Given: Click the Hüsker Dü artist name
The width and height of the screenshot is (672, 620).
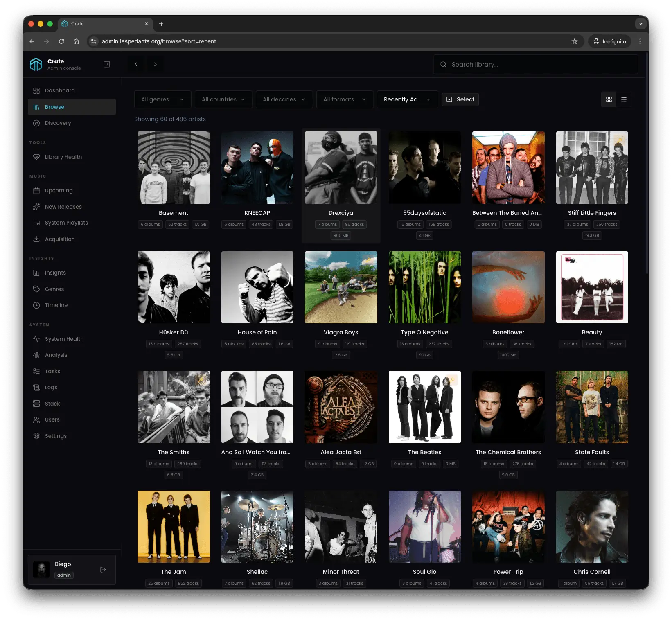Looking at the screenshot, I should click(174, 332).
